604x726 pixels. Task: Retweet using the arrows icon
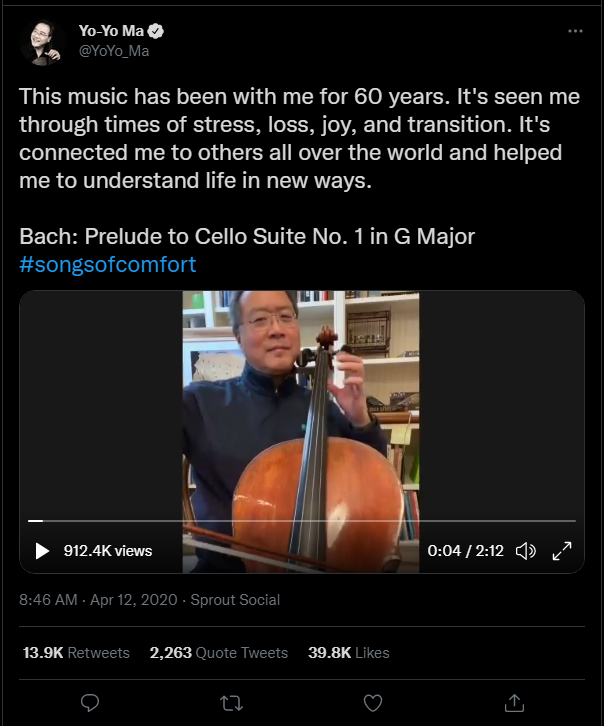click(231, 702)
